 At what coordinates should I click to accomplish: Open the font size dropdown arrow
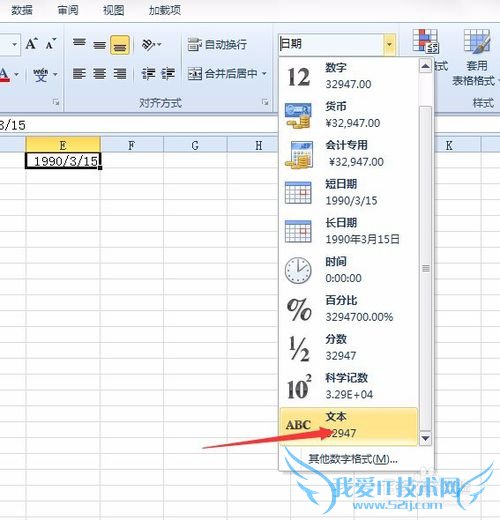pos(15,44)
